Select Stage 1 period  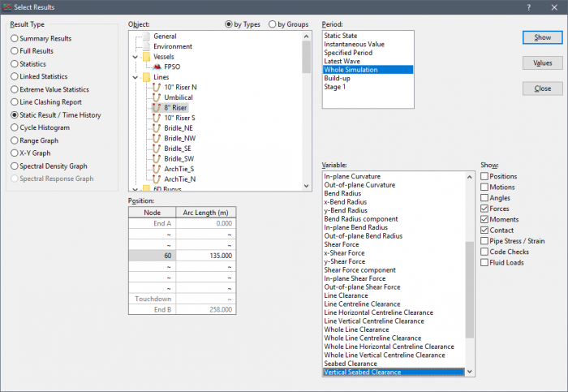pyautogui.click(x=368, y=87)
